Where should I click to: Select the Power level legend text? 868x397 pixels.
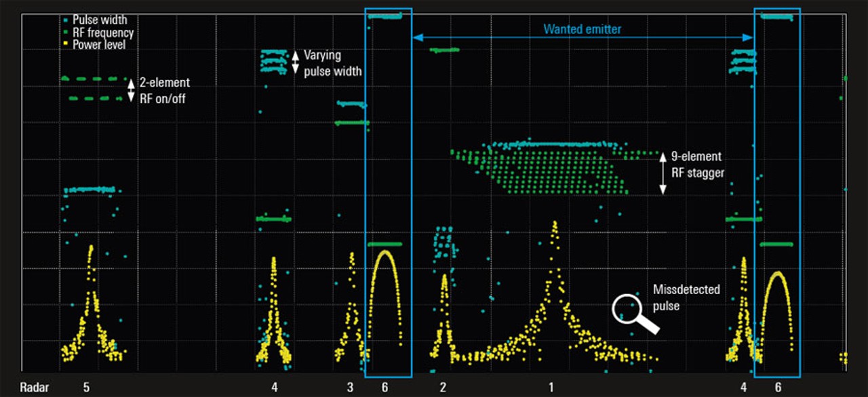pos(99,45)
